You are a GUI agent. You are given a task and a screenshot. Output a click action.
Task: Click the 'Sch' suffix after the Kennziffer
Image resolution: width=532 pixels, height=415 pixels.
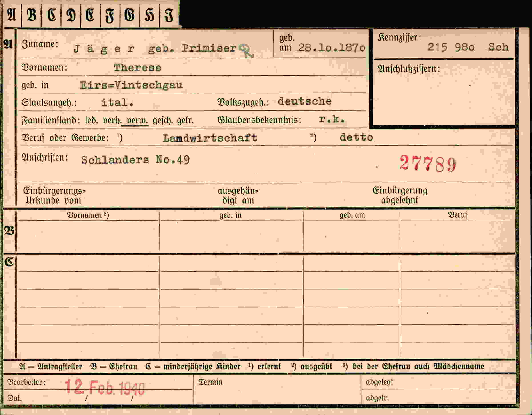[x=498, y=47]
